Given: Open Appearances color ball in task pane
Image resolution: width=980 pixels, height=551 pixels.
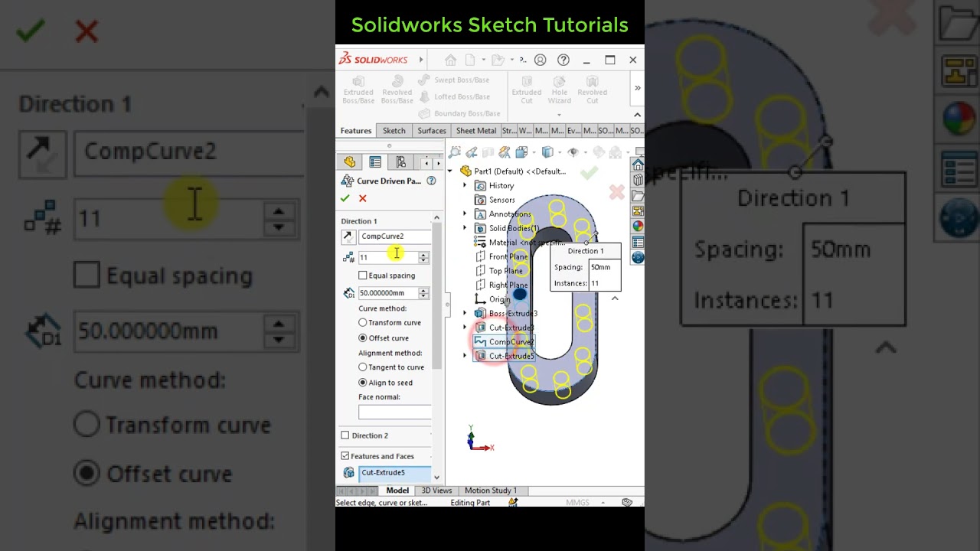Looking at the screenshot, I should coord(637,227).
